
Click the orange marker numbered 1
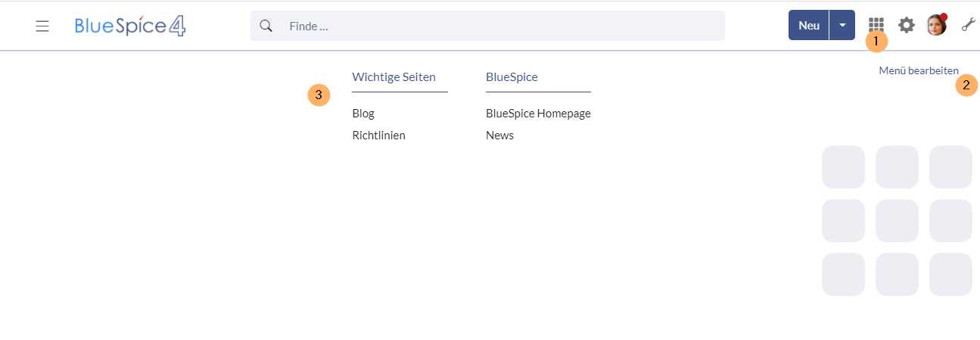(876, 42)
